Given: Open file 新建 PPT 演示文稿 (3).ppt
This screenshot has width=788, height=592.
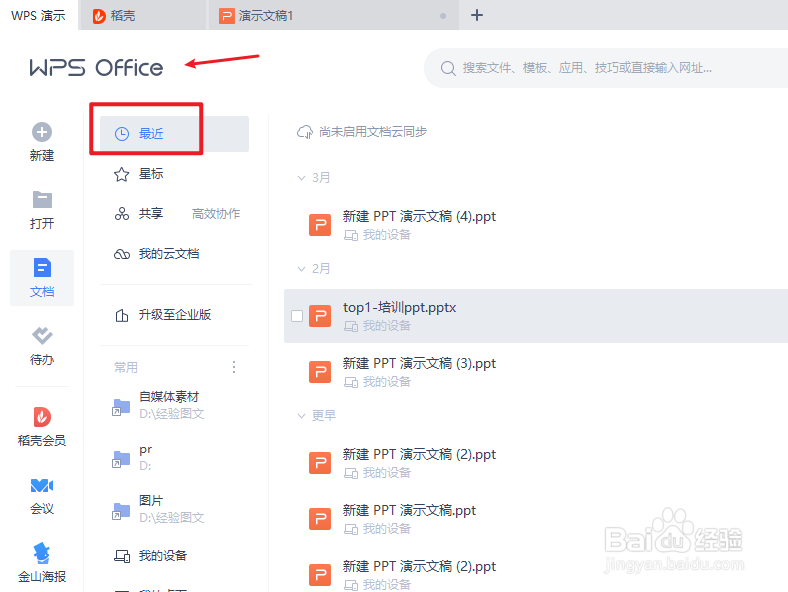Looking at the screenshot, I should 419,363.
